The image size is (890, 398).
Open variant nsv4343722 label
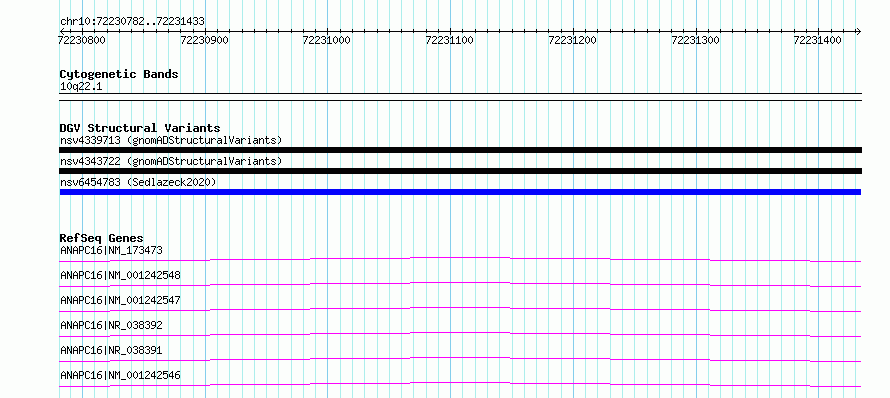[171, 161]
